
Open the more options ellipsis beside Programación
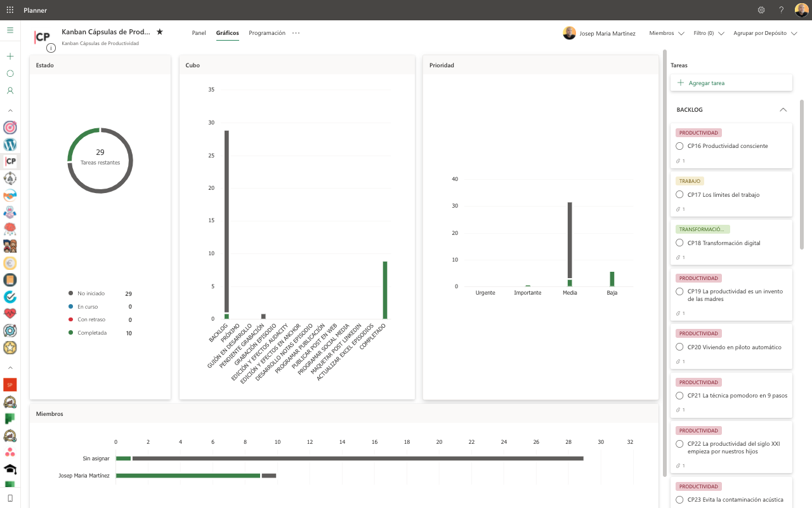pos(296,33)
